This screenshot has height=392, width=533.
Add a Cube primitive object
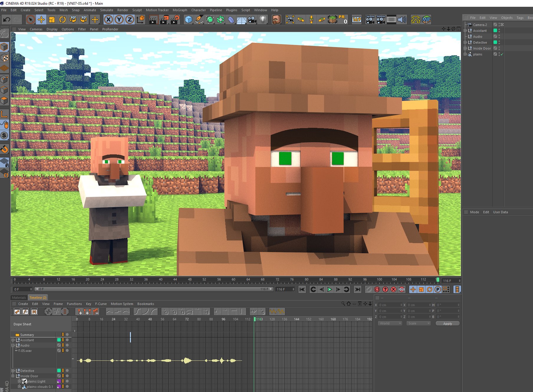tap(188, 20)
